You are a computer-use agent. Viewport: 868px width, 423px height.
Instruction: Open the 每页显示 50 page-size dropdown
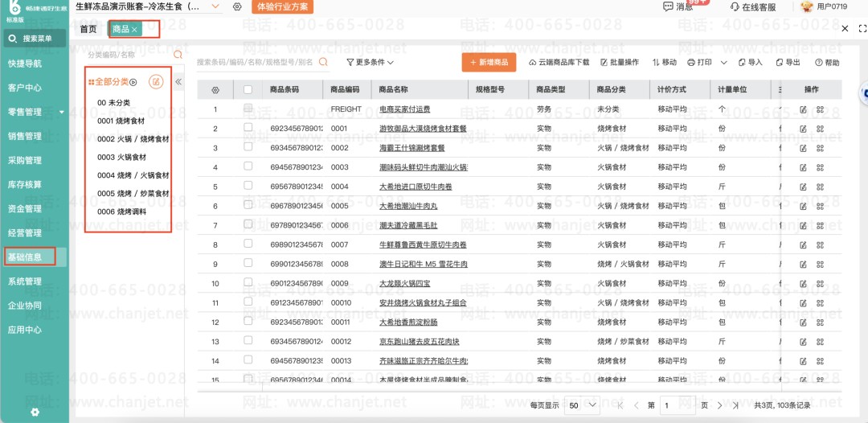pos(582,405)
